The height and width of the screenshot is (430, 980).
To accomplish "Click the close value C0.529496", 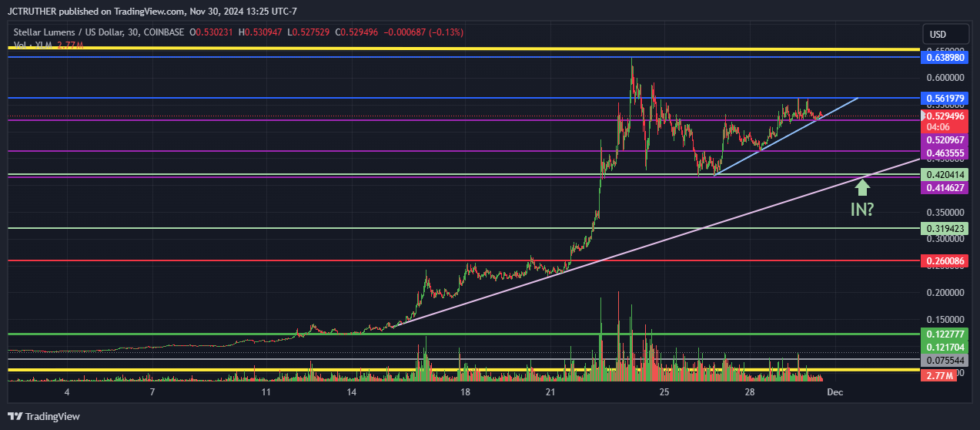I will pos(356,32).
